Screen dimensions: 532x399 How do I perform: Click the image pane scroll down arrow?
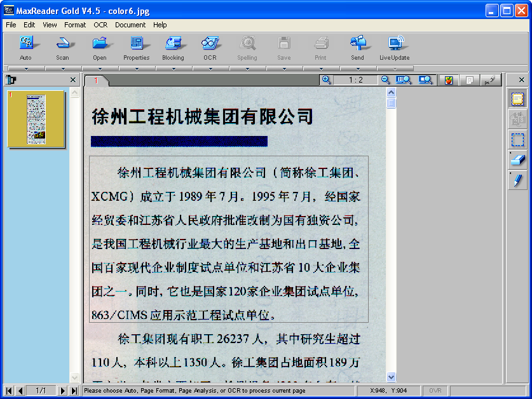[x=391, y=377]
